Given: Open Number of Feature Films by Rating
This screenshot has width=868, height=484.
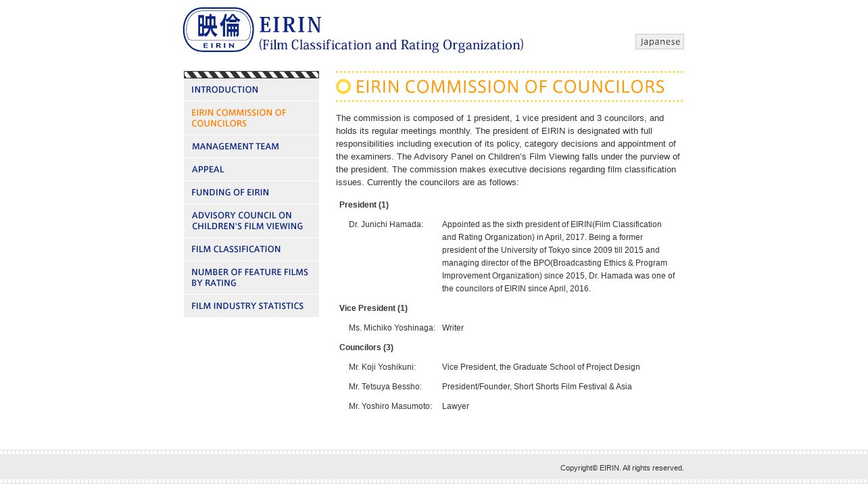Looking at the screenshot, I should tap(251, 278).
